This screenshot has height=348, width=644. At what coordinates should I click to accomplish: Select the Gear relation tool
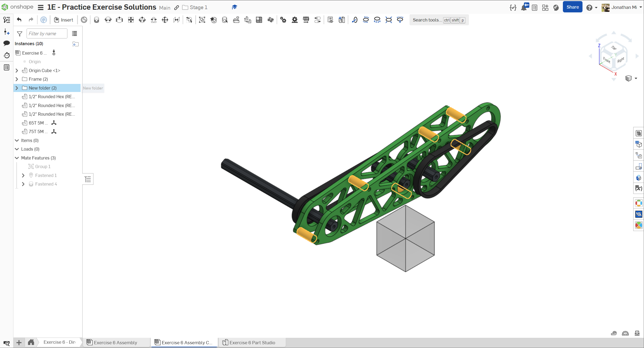pyautogui.click(x=283, y=20)
